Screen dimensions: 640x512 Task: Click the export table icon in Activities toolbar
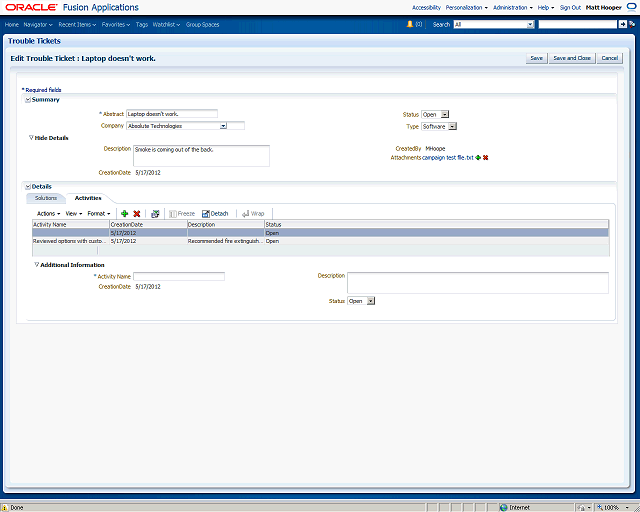coord(155,214)
